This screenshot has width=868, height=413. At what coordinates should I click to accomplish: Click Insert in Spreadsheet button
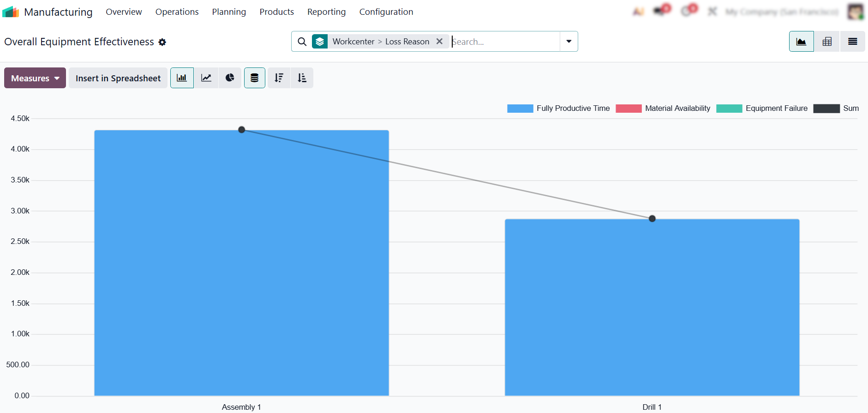118,78
